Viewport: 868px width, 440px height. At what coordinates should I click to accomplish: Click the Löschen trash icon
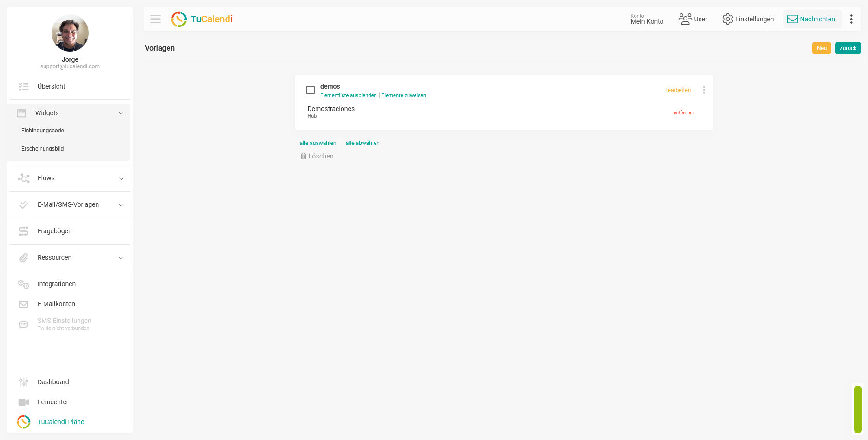point(304,156)
